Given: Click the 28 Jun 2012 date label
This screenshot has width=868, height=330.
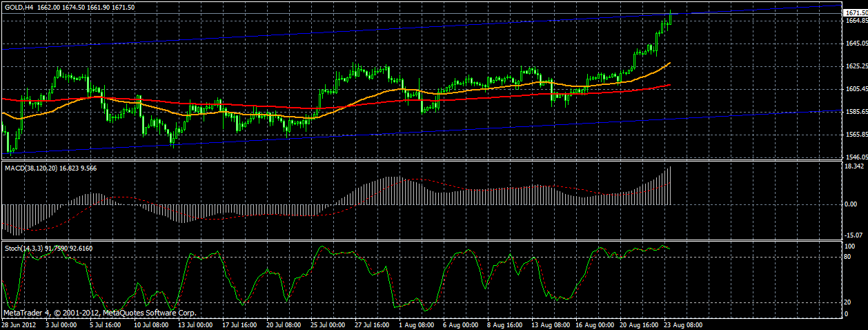Looking at the screenshot, I should [18, 323].
